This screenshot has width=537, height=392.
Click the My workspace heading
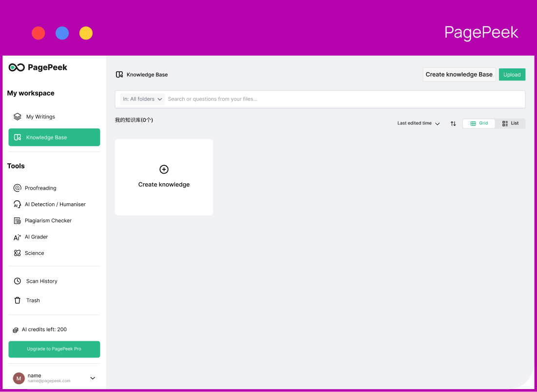(x=31, y=93)
